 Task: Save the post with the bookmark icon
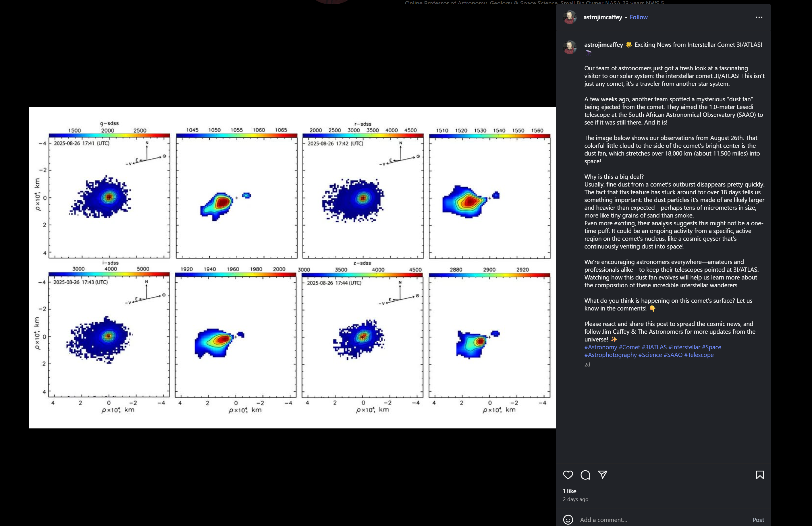(x=760, y=475)
